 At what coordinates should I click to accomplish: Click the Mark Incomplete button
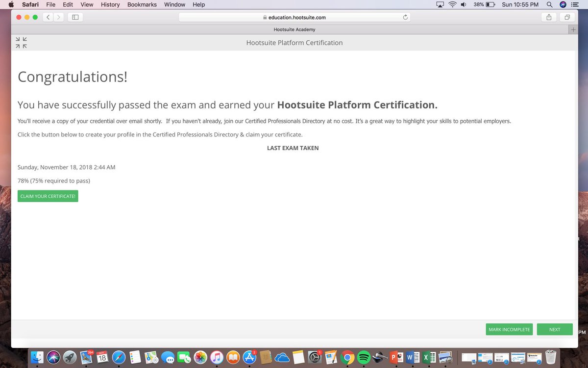point(509,329)
